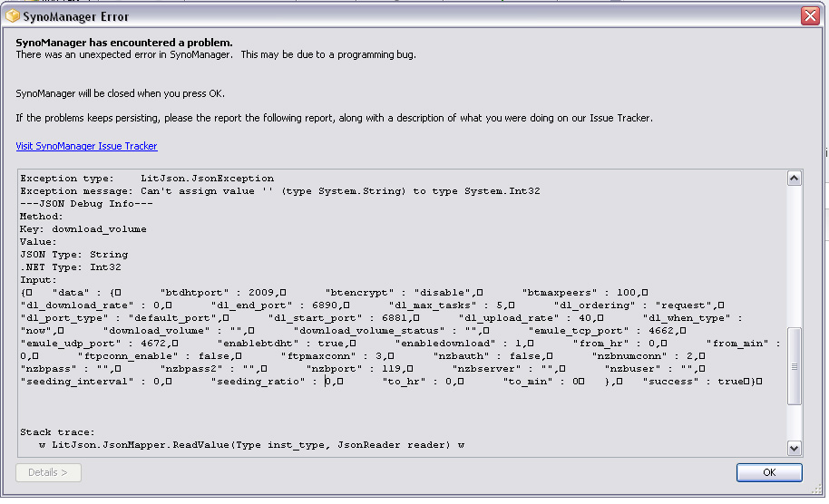Open the Visit SynoManager Issue Tracker link
The width and height of the screenshot is (829, 504).
pos(86,146)
